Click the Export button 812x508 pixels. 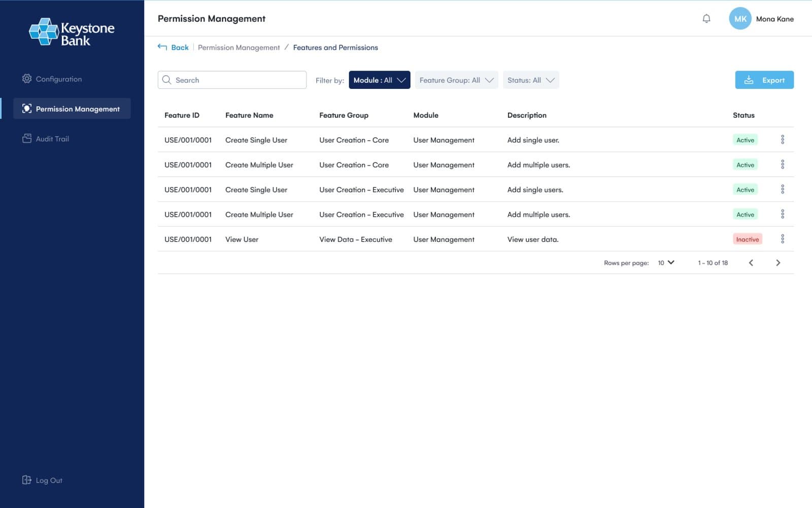coord(764,80)
